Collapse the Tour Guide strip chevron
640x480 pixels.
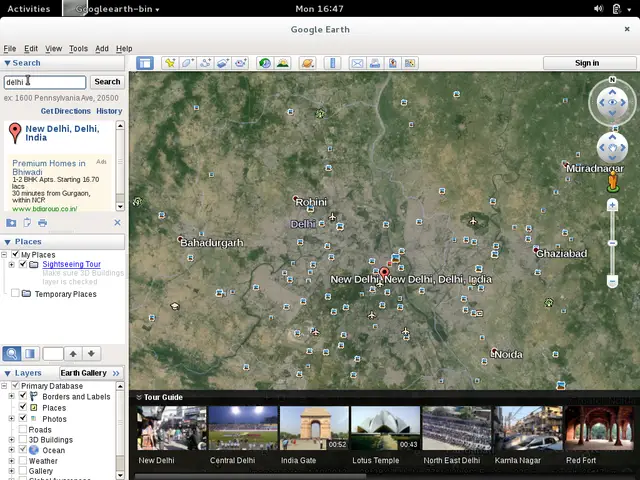pos(139,397)
